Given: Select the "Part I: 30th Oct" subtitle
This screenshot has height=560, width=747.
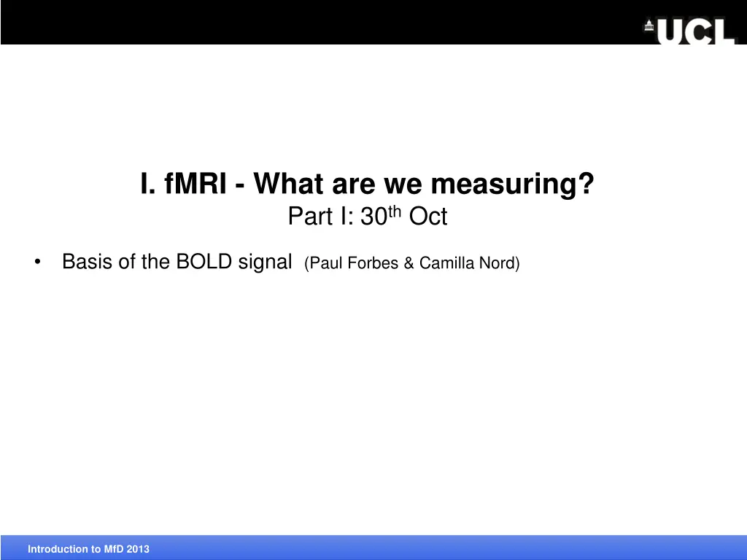Looking at the screenshot, I should (x=367, y=217).
